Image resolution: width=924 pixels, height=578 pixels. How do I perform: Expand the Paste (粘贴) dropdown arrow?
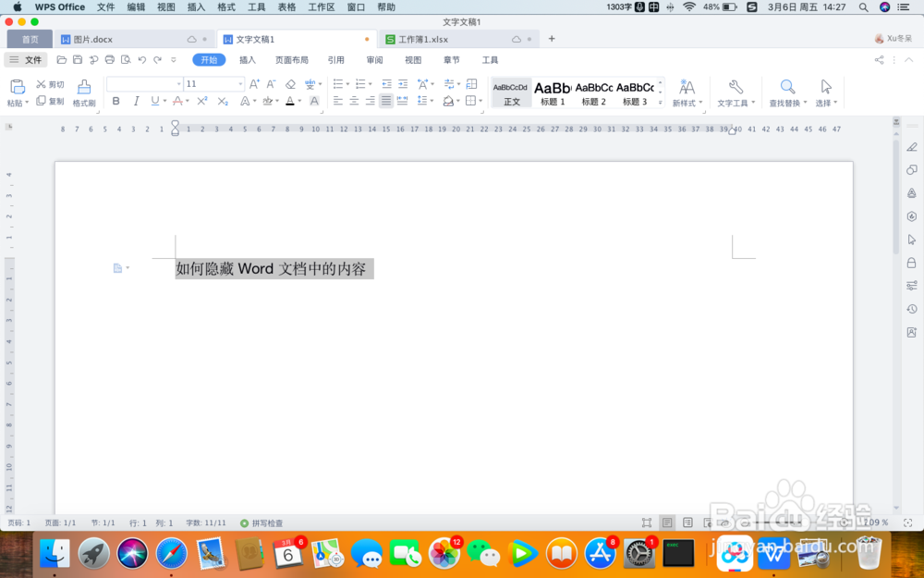tap(27, 104)
